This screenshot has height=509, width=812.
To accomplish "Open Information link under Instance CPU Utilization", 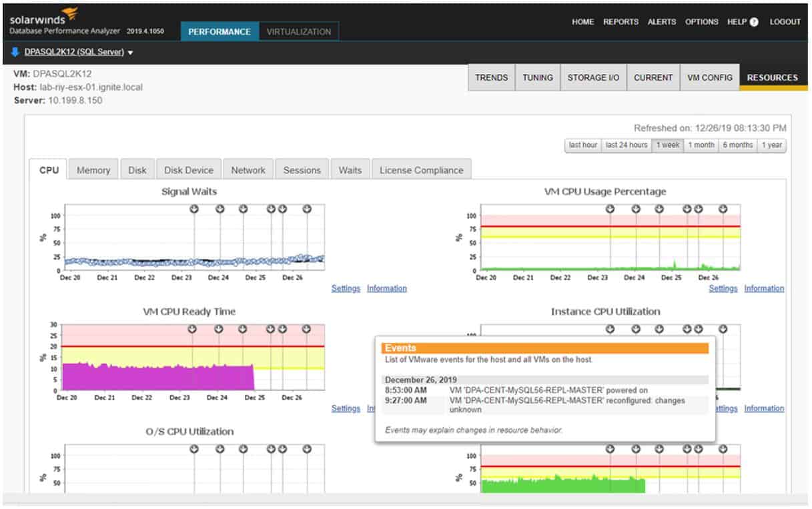I will [765, 408].
